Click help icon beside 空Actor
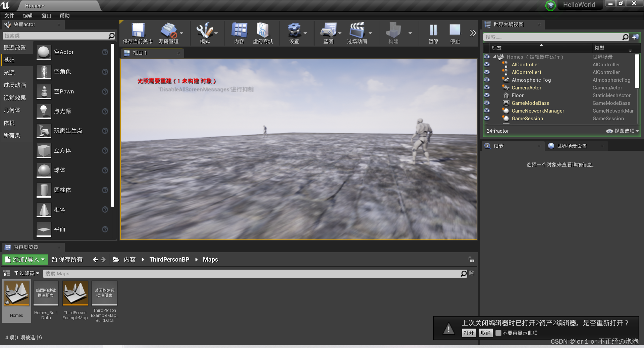The height and width of the screenshot is (348, 644). [x=105, y=52]
